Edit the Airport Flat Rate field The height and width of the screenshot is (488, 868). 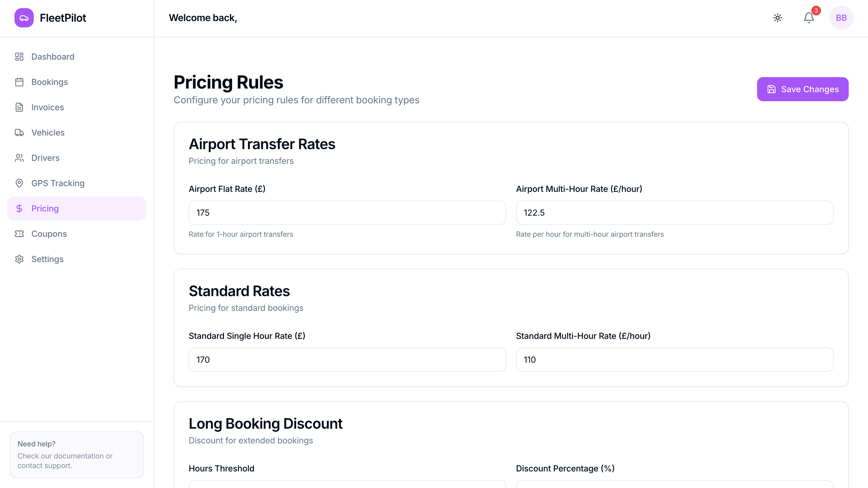pos(347,212)
